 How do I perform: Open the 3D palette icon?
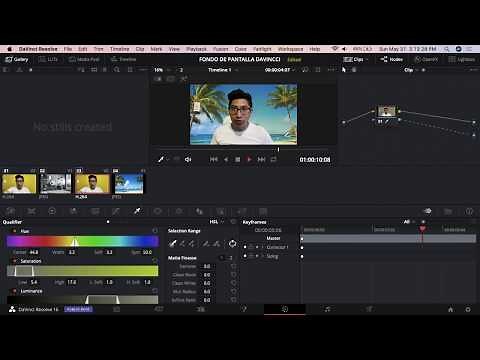point(263,211)
